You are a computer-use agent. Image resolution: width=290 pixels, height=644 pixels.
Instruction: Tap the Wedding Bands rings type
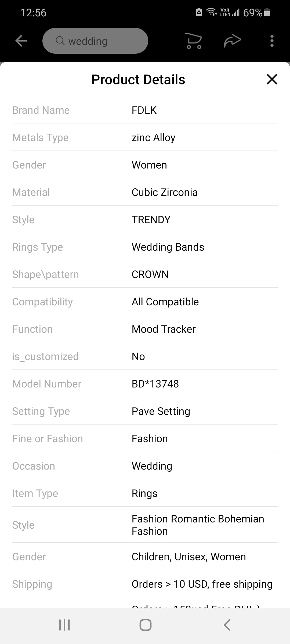tap(168, 247)
